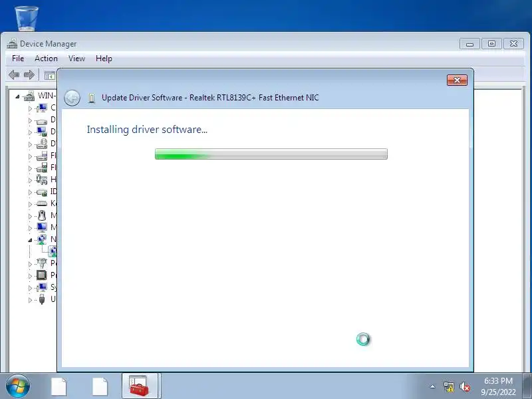Click the network card icon in dialog title
This screenshot has width=532, height=399.
91,98
